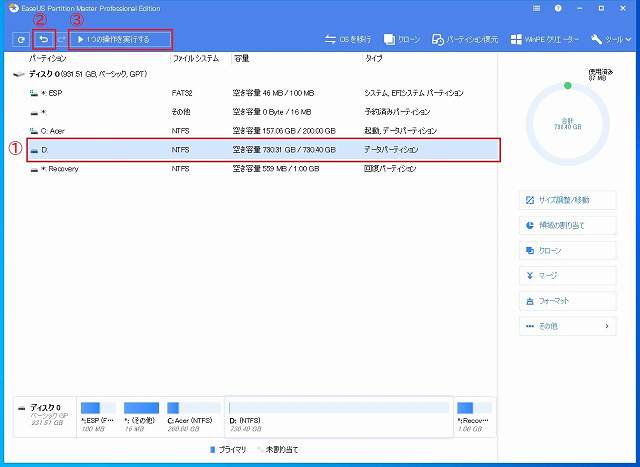Select the 16 MB reserved partition row
Screen dimensions: 640x467
pyautogui.click(x=263, y=112)
